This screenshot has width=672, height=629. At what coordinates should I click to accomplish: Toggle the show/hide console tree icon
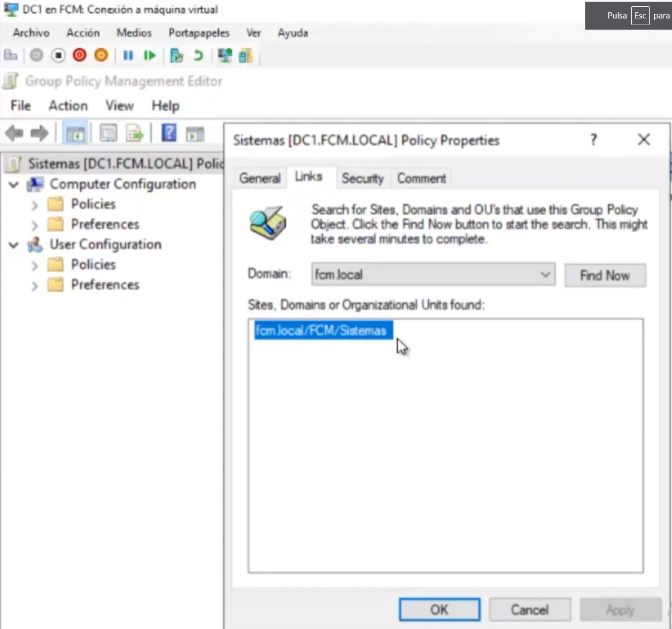75,134
